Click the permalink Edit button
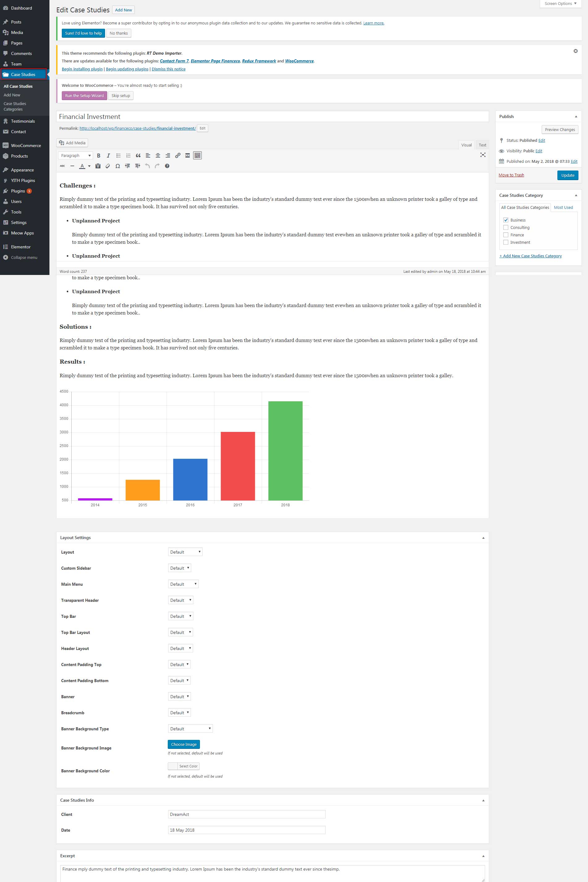Image resolution: width=588 pixels, height=882 pixels. 202,128
